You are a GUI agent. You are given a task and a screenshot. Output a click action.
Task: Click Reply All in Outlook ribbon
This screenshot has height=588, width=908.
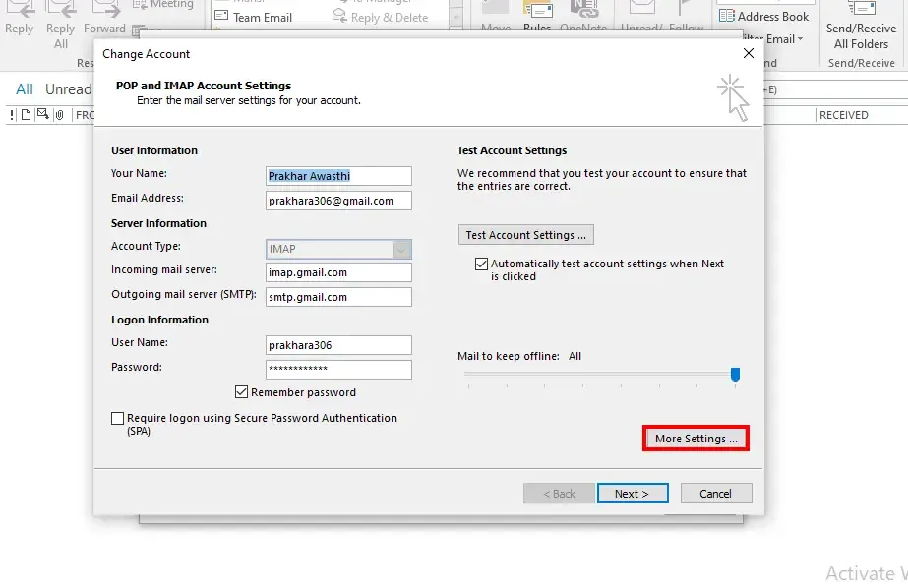pos(61,26)
